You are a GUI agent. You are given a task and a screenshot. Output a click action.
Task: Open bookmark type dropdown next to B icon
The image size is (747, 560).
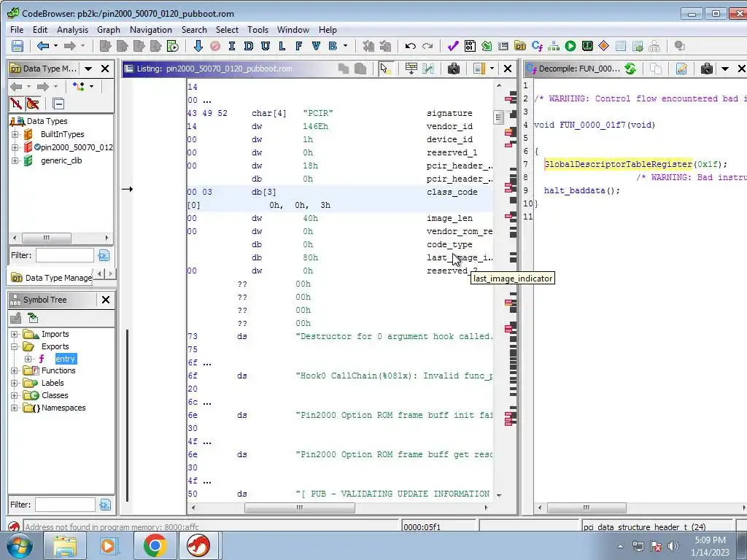[345, 46]
